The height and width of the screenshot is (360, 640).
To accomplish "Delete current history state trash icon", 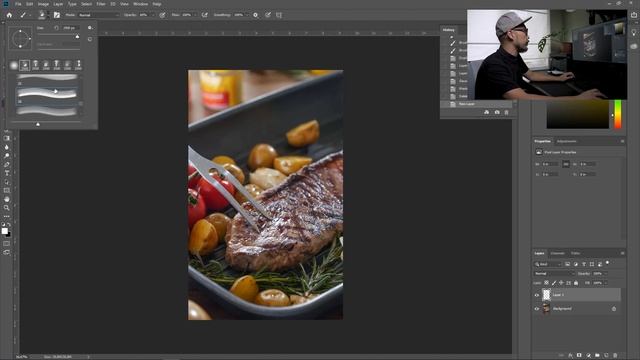I will tap(507, 112).
